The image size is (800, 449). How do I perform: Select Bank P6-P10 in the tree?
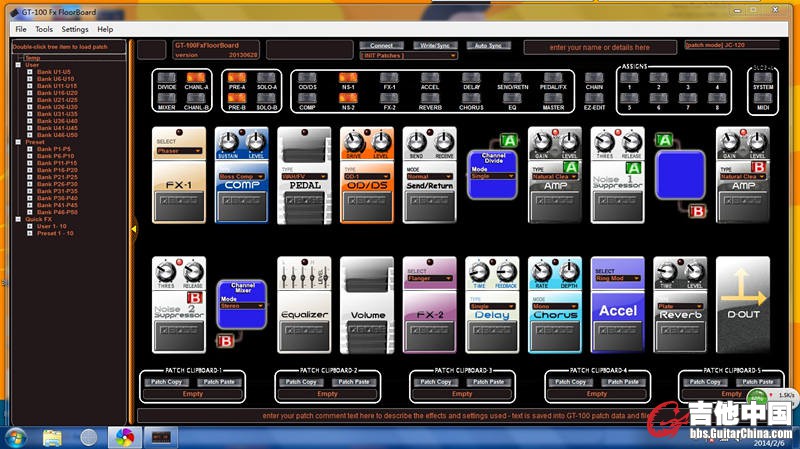[55, 156]
